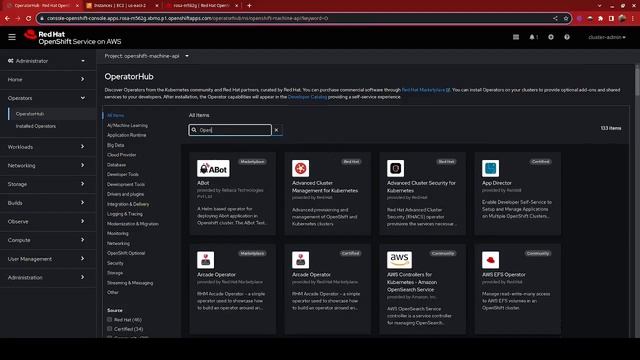Follow the Developer Catalog link
This screenshot has height=360, width=640.
click(307, 97)
